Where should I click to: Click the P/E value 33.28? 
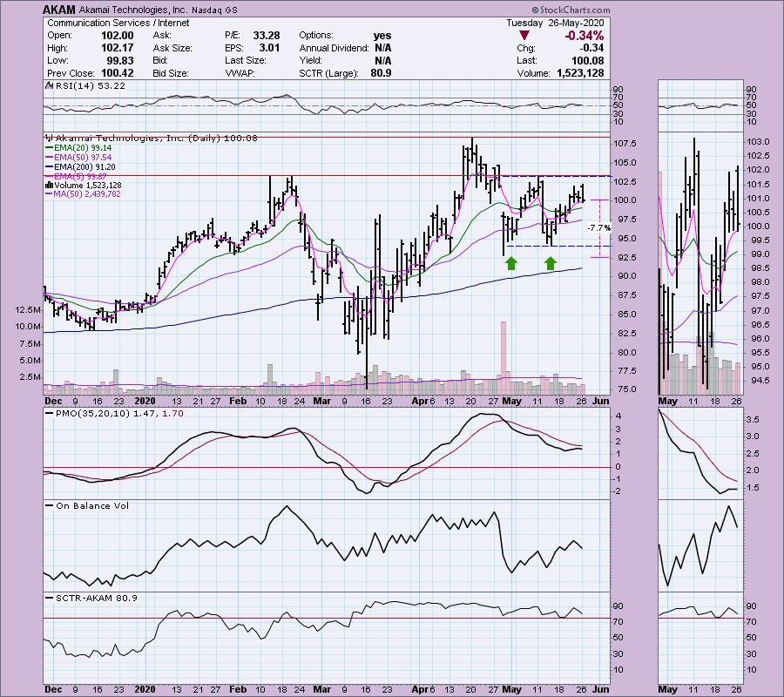[x=266, y=36]
